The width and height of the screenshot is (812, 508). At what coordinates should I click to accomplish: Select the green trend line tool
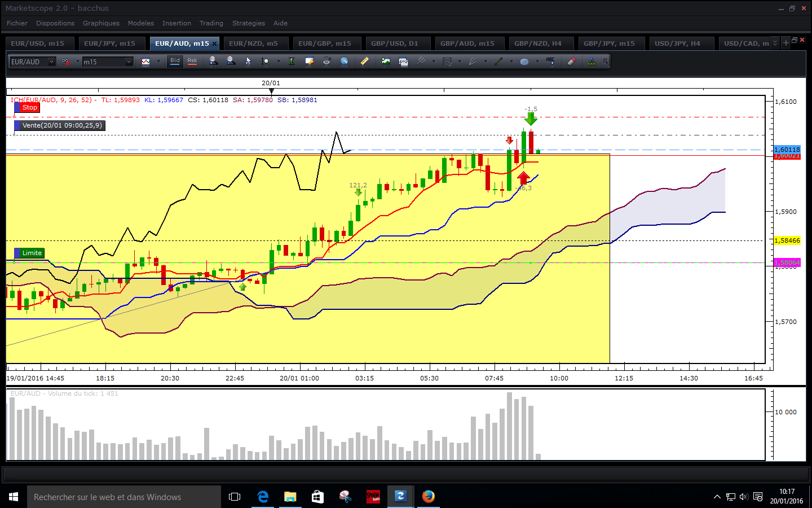coord(498,62)
